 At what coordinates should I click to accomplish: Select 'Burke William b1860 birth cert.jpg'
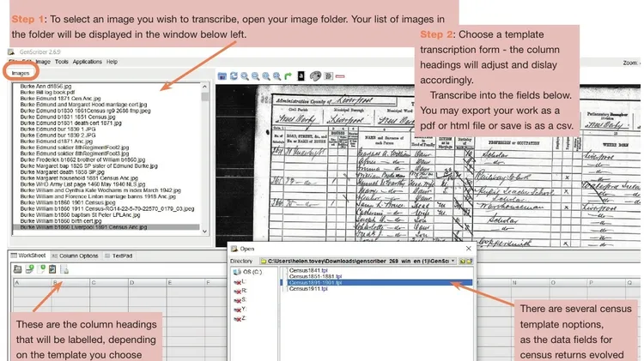61,221
